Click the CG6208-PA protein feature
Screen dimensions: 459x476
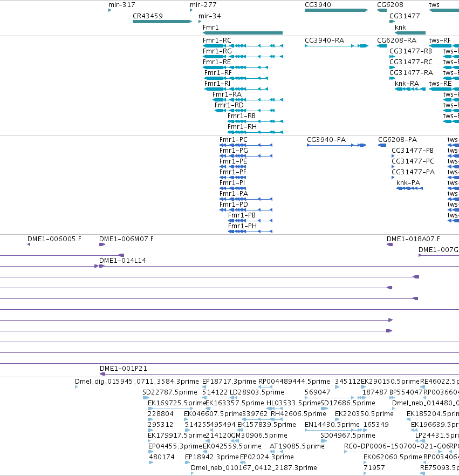pyautogui.click(x=382, y=145)
